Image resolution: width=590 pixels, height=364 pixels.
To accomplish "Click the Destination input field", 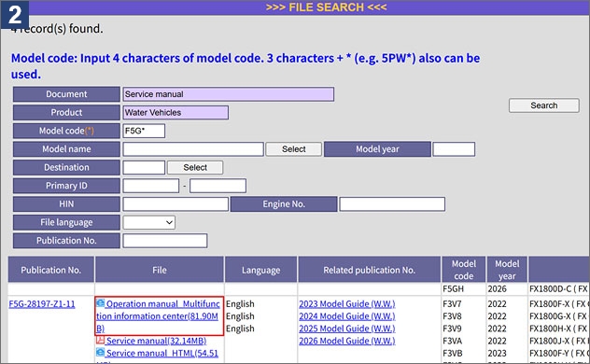I will [144, 167].
